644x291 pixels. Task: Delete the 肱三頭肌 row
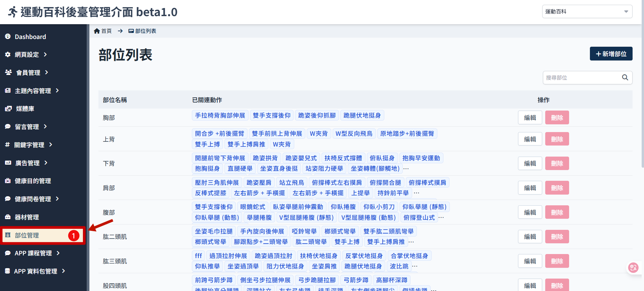(557, 261)
